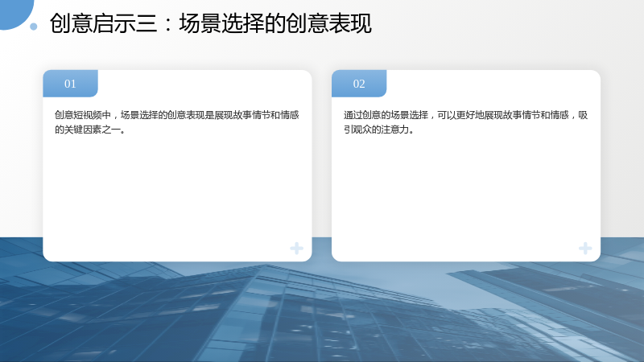Select the empty white area of card 01

[x=177, y=189]
